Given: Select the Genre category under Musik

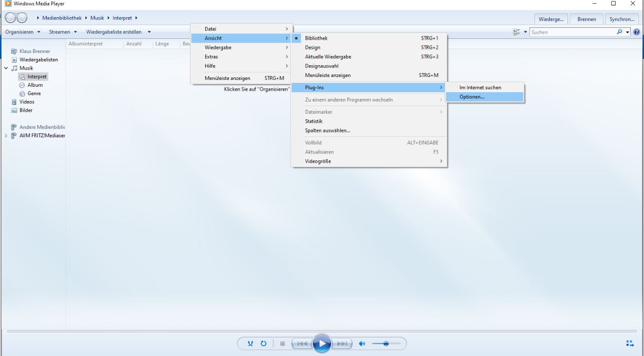Looking at the screenshot, I should [30, 93].
